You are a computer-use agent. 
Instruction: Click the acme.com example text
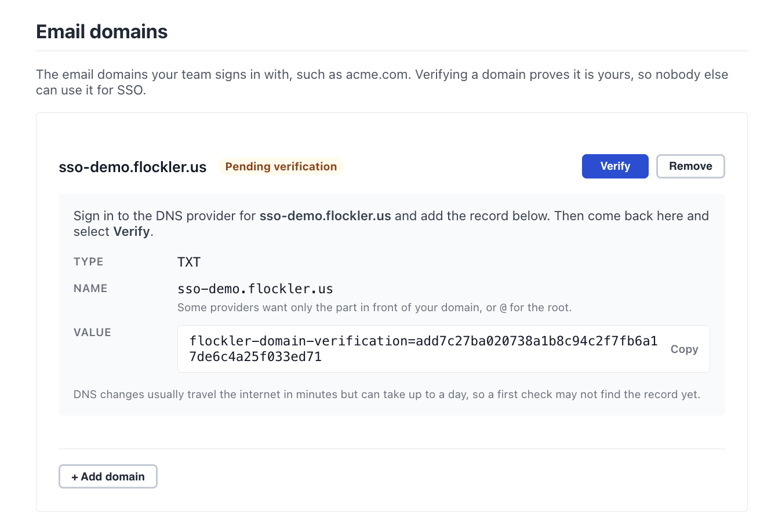(x=377, y=74)
